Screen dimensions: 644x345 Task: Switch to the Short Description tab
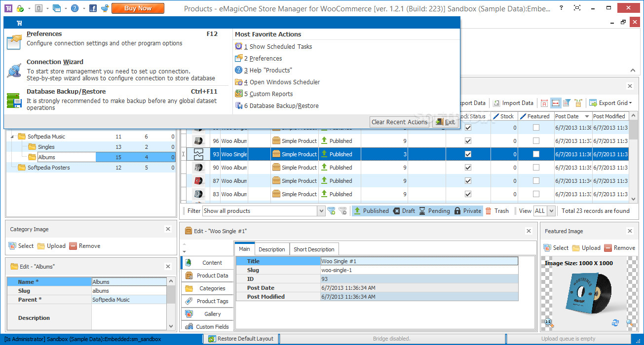pyautogui.click(x=314, y=249)
